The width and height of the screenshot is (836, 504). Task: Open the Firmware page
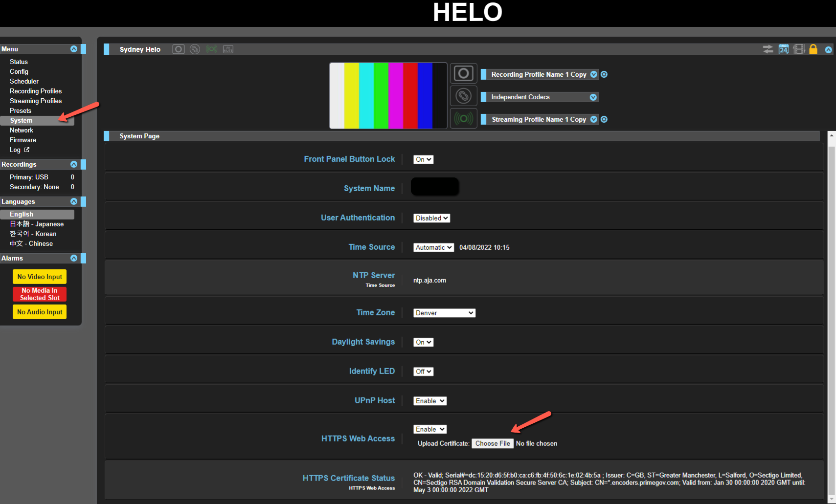tap(23, 140)
